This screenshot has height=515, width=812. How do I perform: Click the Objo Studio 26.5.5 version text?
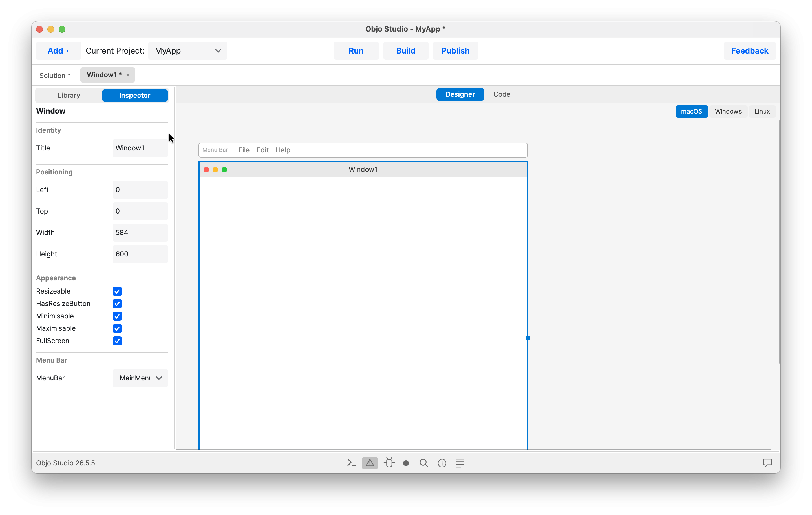click(65, 463)
